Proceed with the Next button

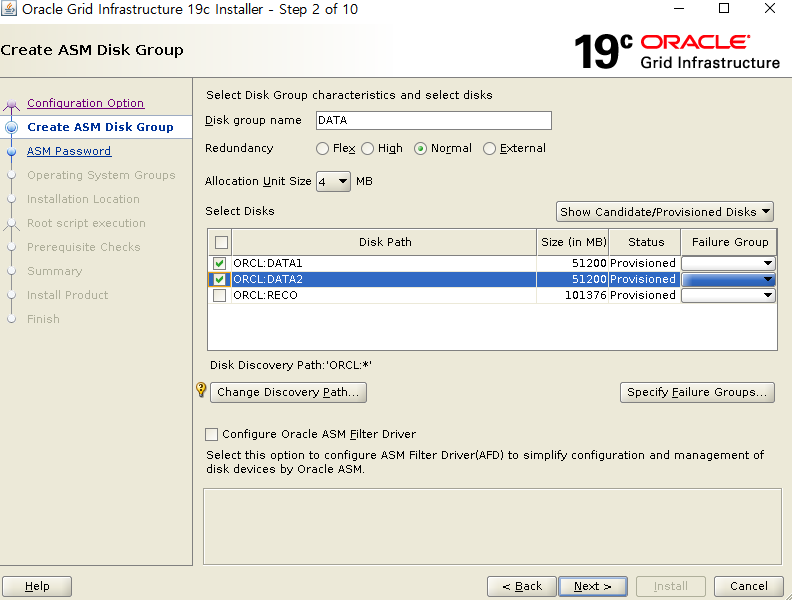click(593, 586)
